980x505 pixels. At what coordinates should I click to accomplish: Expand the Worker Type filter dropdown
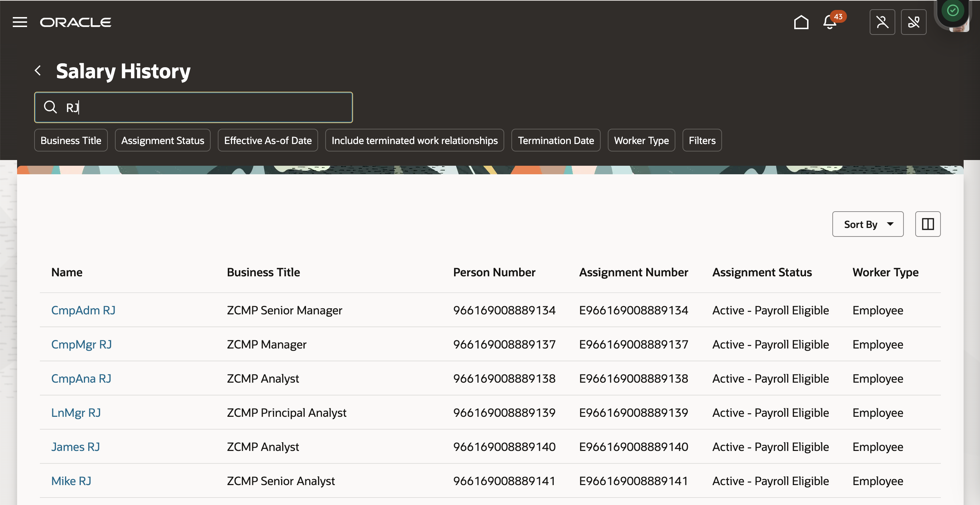tap(641, 140)
